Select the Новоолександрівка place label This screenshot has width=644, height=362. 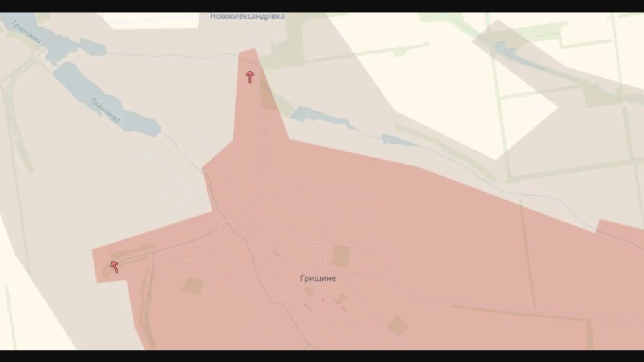point(247,17)
